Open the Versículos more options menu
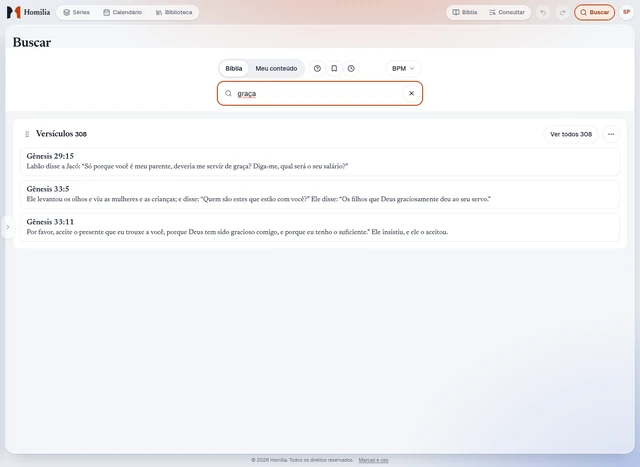Screen dimensions: 640x467 point(611,134)
